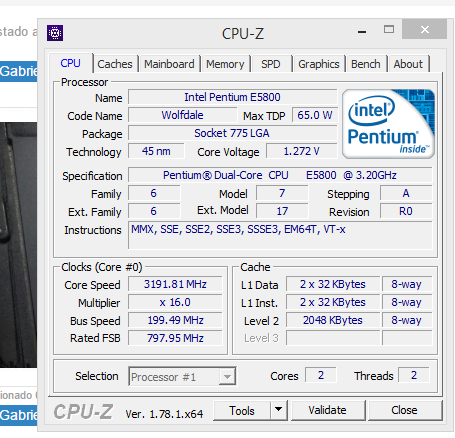Click the Close button
The width and height of the screenshot is (455, 438).
click(x=404, y=410)
